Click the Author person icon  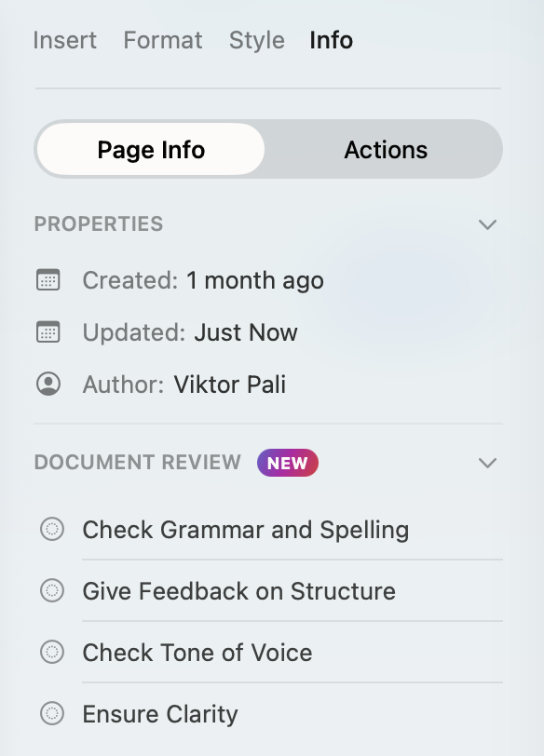coord(48,384)
